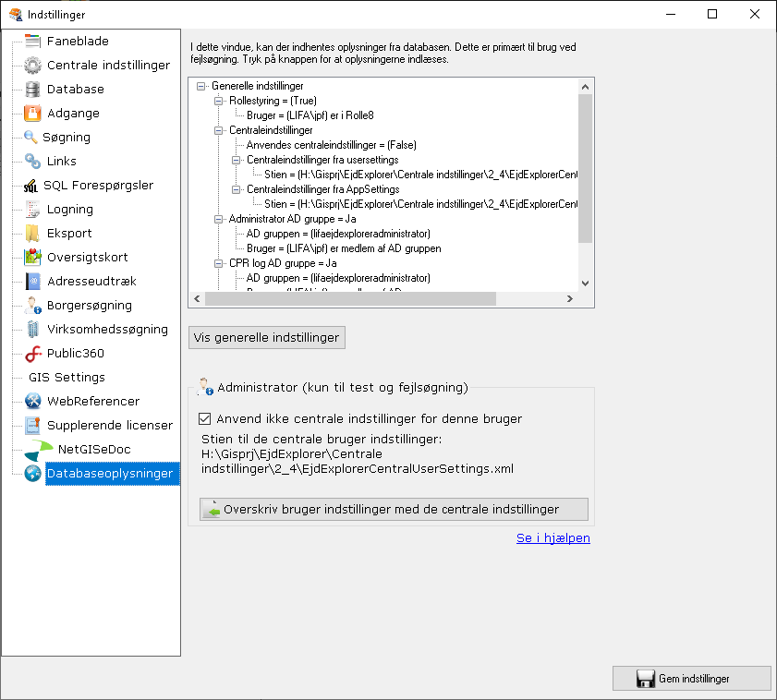The height and width of the screenshot is (700, 777).
Task: Open the Database settings section icon
Action: [30, 89]
